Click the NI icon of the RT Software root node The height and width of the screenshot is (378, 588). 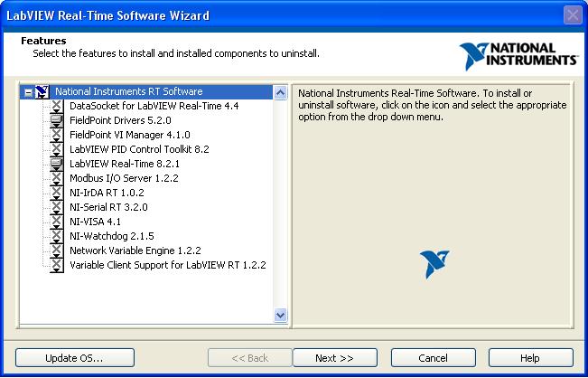42,92
